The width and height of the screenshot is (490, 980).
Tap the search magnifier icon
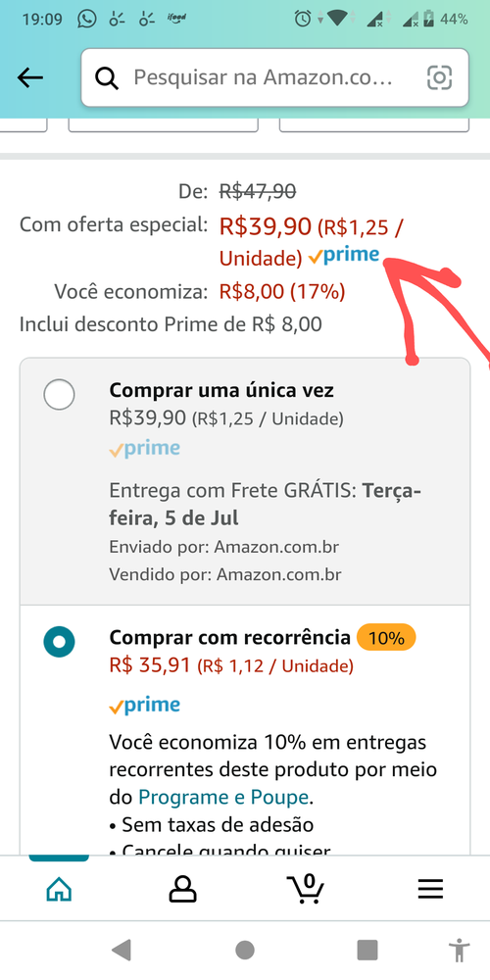click(x=106, y=78)
